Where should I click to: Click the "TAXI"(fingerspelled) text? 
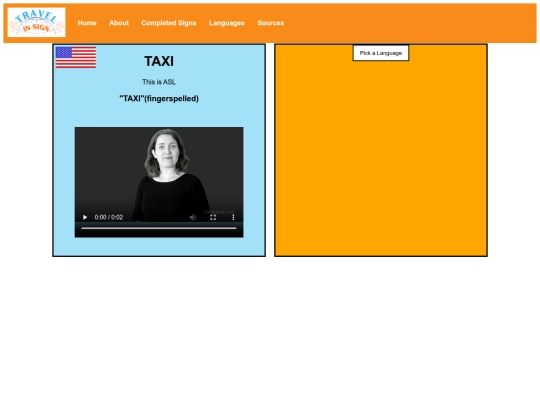[x=159, y=98]
